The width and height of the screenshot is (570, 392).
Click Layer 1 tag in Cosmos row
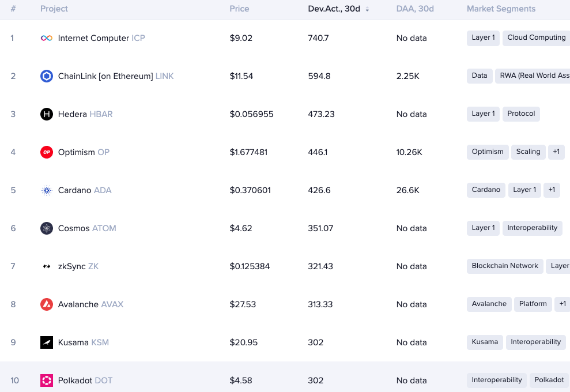[x=483, y=228]
